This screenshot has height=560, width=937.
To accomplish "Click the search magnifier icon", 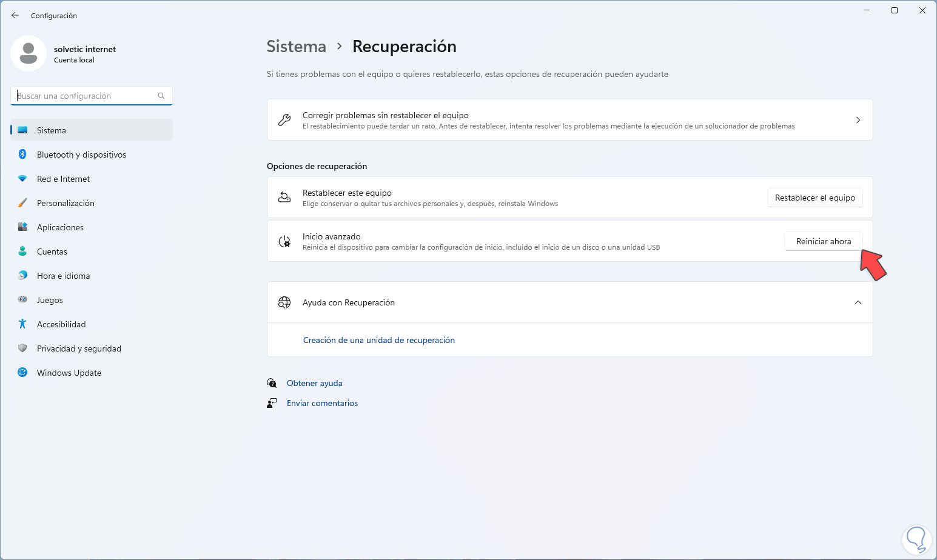I will (161, 96).
